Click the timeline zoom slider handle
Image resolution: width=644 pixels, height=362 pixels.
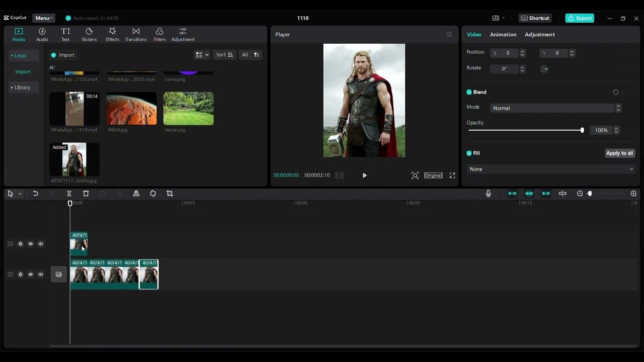[590, 194]
